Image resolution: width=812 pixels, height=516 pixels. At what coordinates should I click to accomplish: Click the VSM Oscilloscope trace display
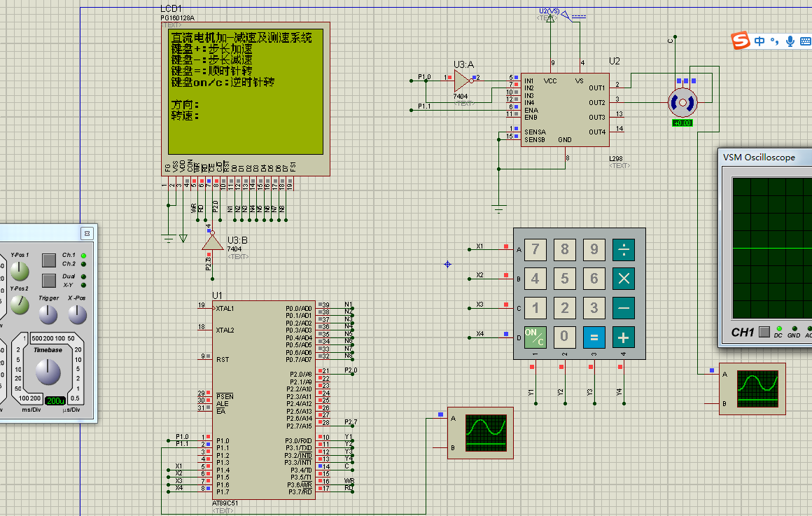pos(772,248)
